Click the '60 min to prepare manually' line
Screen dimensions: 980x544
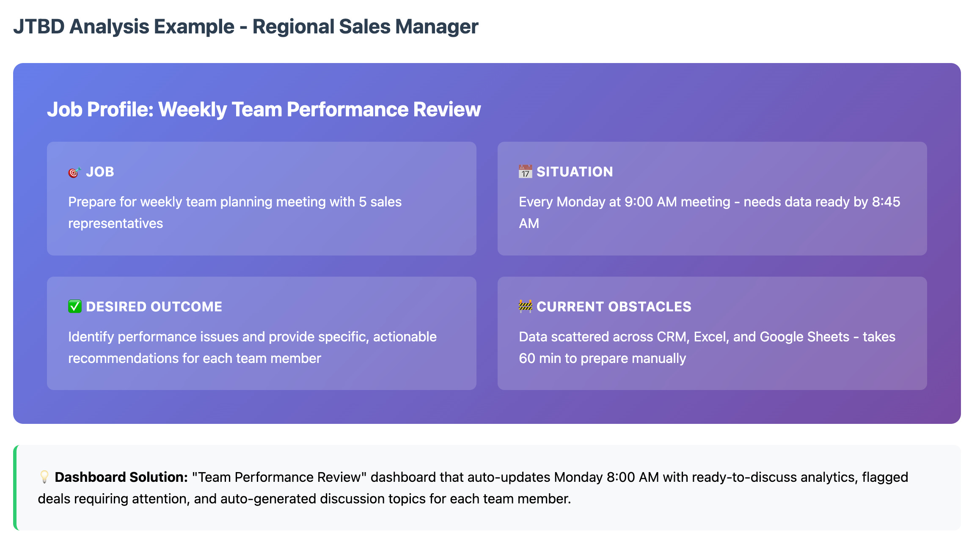tap(602, 359)
